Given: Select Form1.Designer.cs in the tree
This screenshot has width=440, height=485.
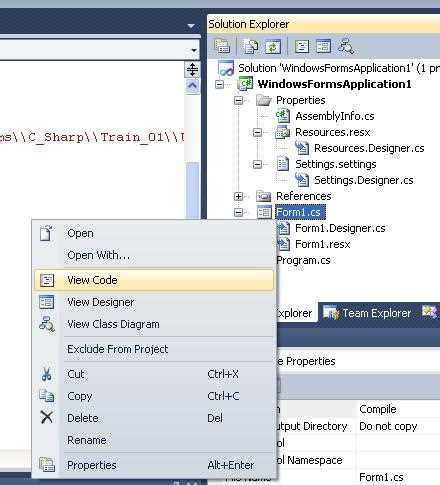Looking at the screenshot, I should tap(340, 228).
